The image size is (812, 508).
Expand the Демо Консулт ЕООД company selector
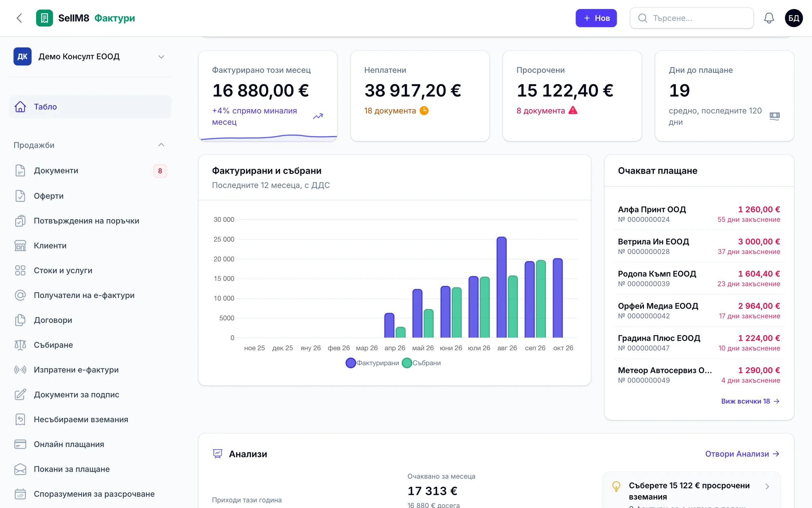coord(90,57)
